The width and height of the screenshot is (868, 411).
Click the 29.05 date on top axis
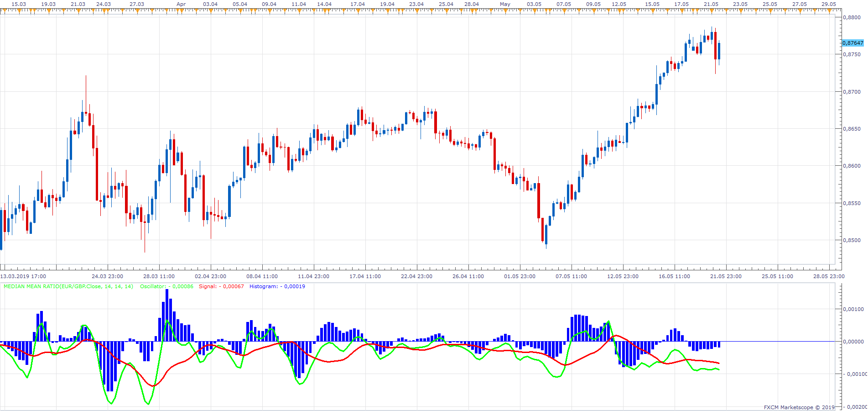click(829, 4)
